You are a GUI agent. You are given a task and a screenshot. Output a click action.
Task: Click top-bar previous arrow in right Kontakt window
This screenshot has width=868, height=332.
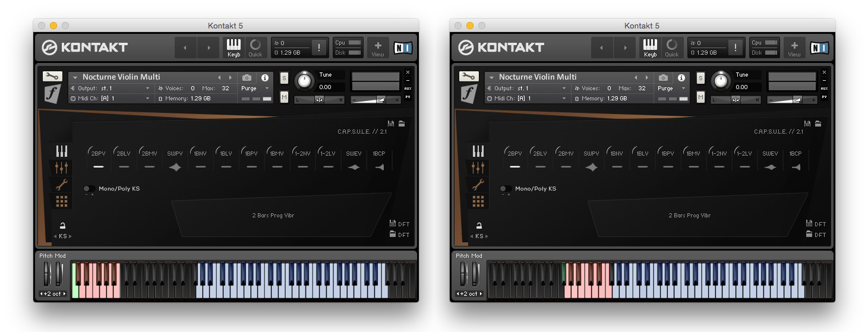click(x=602, y=48)
